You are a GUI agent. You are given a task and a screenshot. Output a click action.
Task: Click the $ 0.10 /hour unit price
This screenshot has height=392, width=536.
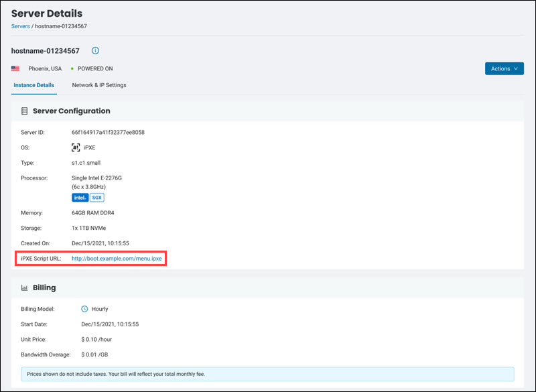pyautogui.click(x=96, y=340)
